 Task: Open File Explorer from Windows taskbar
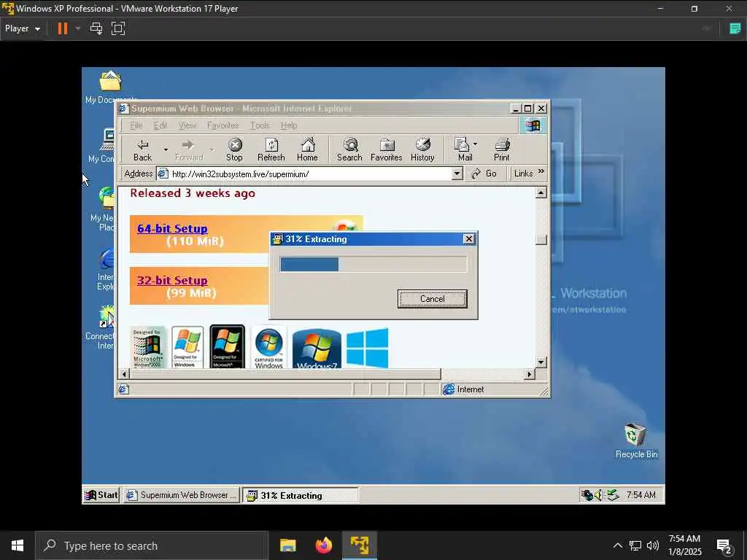[287, 545]
